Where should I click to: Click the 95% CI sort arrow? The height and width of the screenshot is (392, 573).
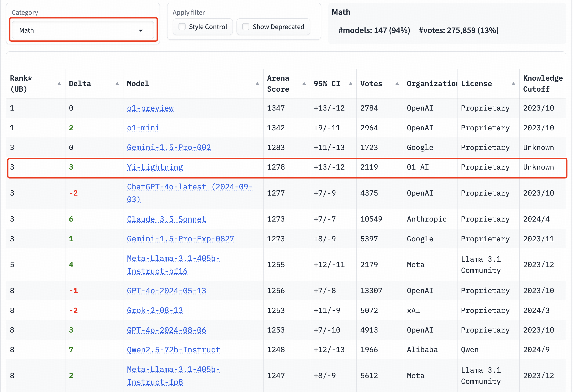coord(350,84)
